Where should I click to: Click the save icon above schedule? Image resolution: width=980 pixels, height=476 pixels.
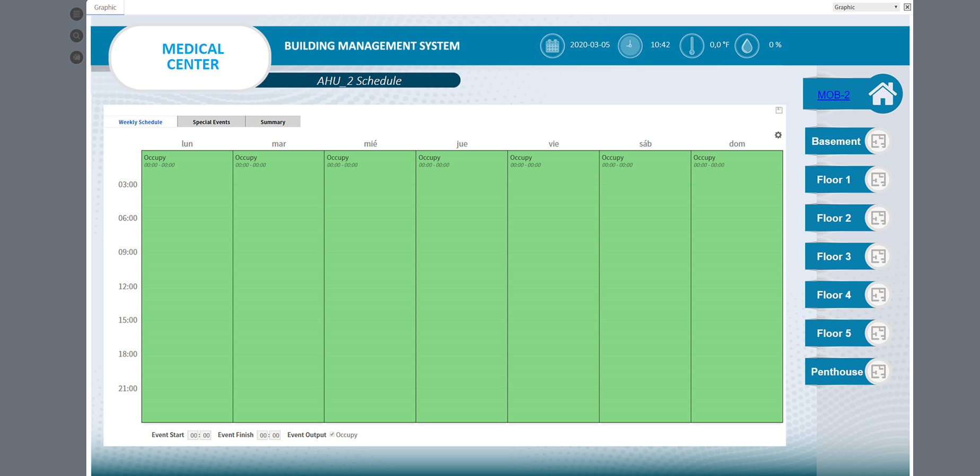(x=779, y=110)
